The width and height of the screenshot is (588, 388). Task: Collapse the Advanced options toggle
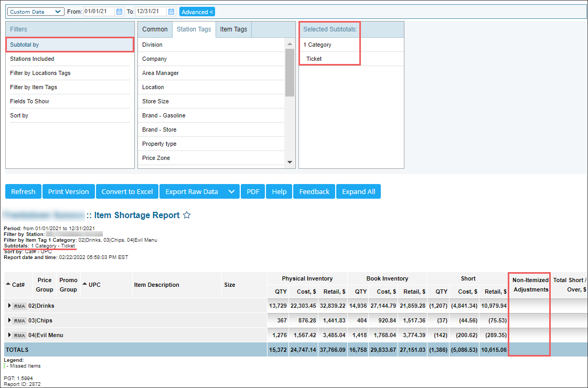[x=197, y=12]
